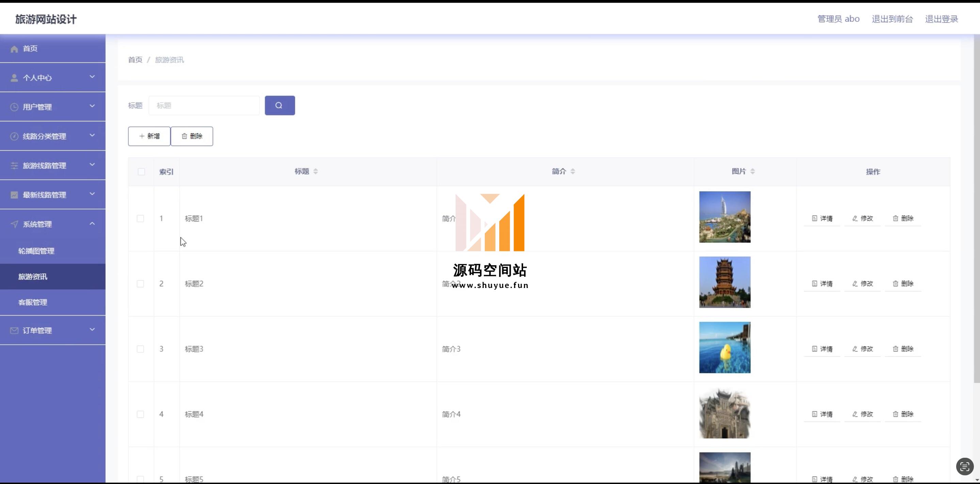
Task: Click 管理员 abo in header
Action: (x=838, y=19)
